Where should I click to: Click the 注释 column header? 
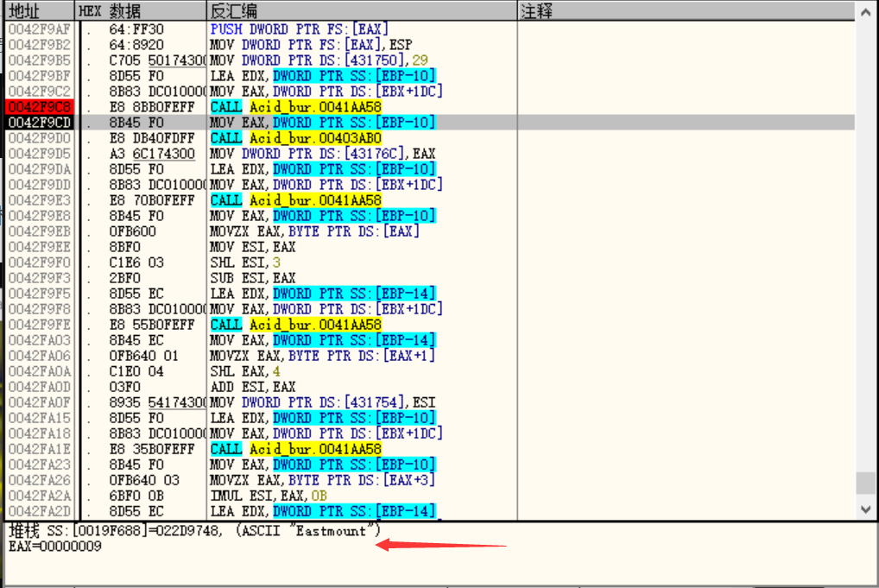(x=686, y=10)
